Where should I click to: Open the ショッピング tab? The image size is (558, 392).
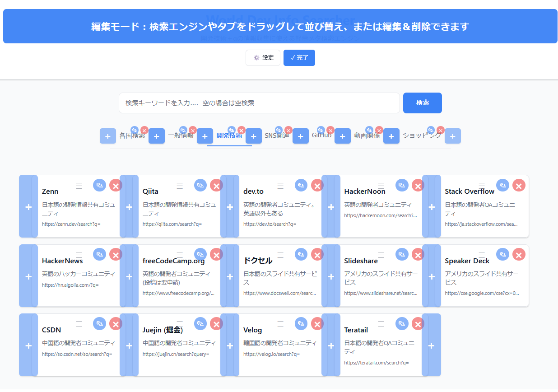(x=422, y=135)
